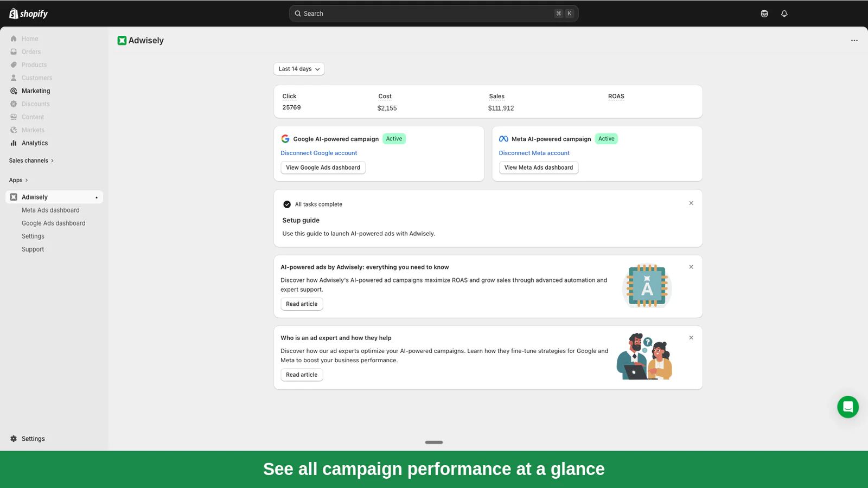Click the Meta campaign Active badge
Viewport: 868px width, 488px height.
[x=606, y=139]
